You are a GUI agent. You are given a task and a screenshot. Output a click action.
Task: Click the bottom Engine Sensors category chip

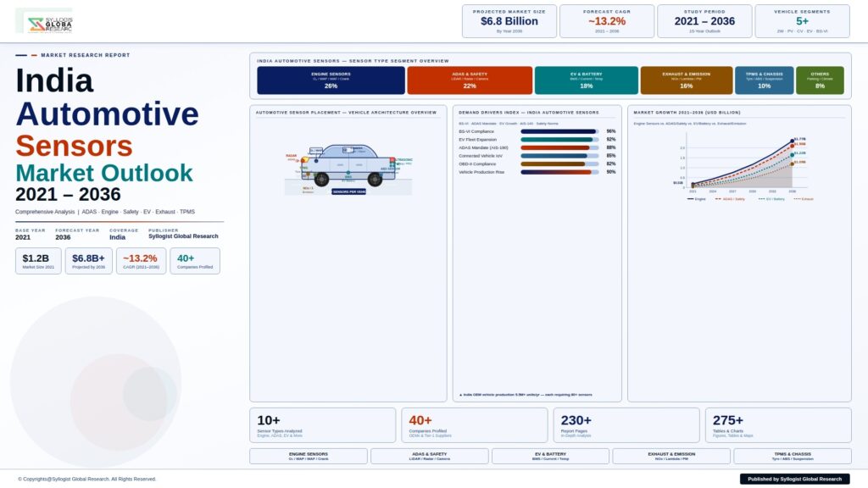tap(309, 456)
